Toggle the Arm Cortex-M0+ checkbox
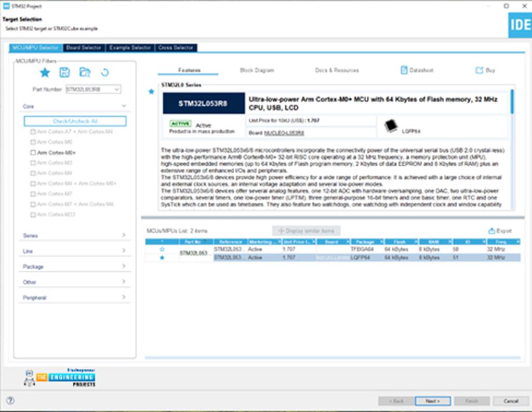 coord(33,153)
